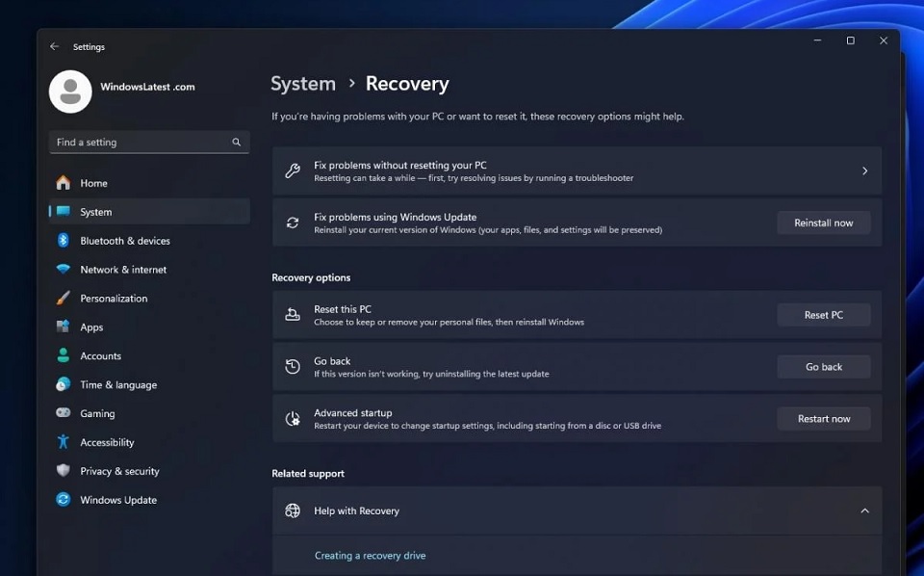Collapse the Help with Recovery section
The image size is (924, 576).
coord(864,511)
